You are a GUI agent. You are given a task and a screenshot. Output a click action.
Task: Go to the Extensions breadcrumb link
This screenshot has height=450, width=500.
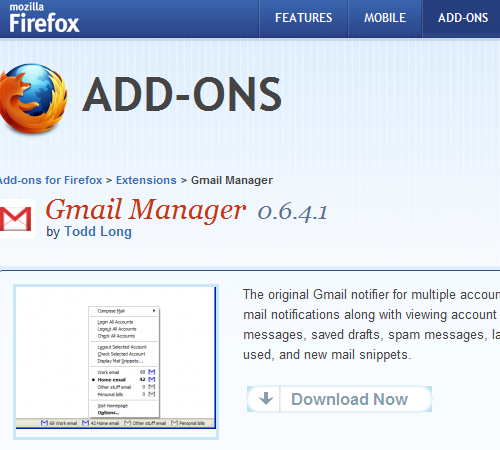(x=146, y=180)
